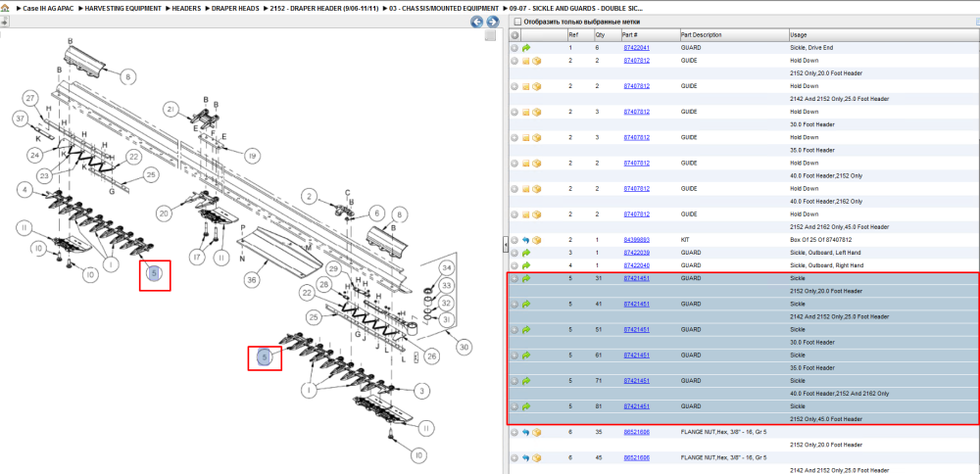This screenshot has width=980, height=474.
Task: Click box icon in FLANGE NUT Qty 45 row
Action: pos(536,457)
